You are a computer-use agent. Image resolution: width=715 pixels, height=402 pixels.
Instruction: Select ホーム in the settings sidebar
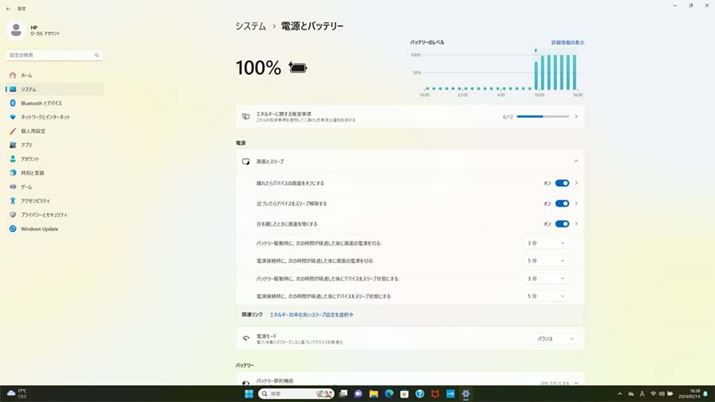pyautogui.click(x=27, y=75)
